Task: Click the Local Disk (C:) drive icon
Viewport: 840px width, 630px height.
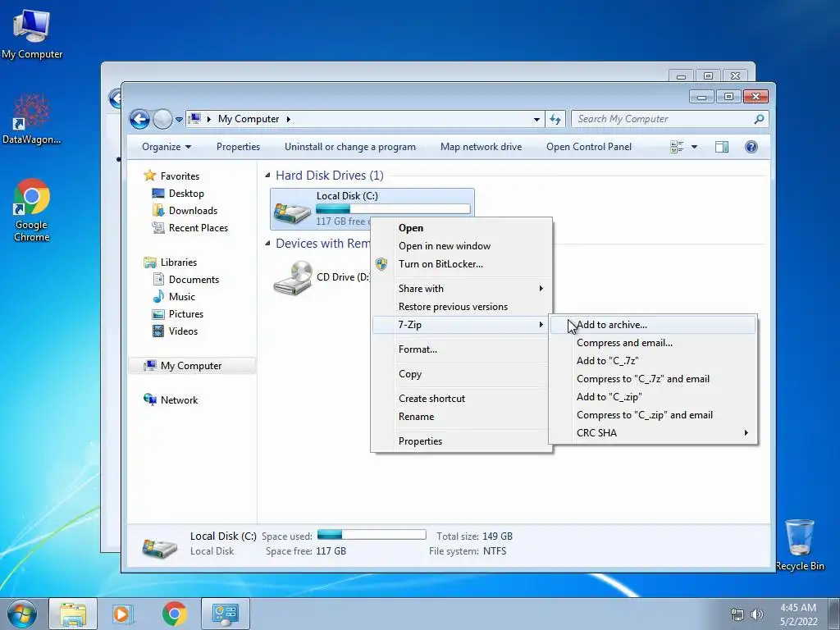Action: pos(292,212)
